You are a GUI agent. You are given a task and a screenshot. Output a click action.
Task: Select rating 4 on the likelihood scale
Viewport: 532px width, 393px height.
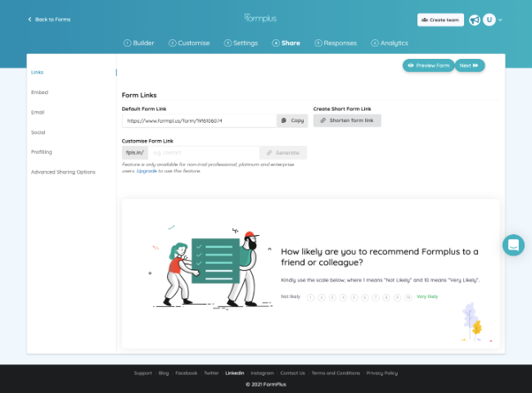tap(343, 298)
